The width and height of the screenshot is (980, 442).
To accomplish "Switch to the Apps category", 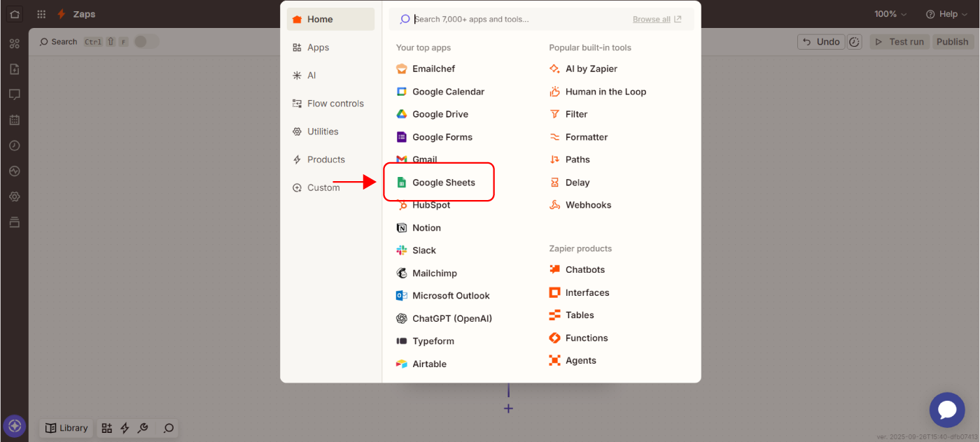I will click(x=318, y=48).
